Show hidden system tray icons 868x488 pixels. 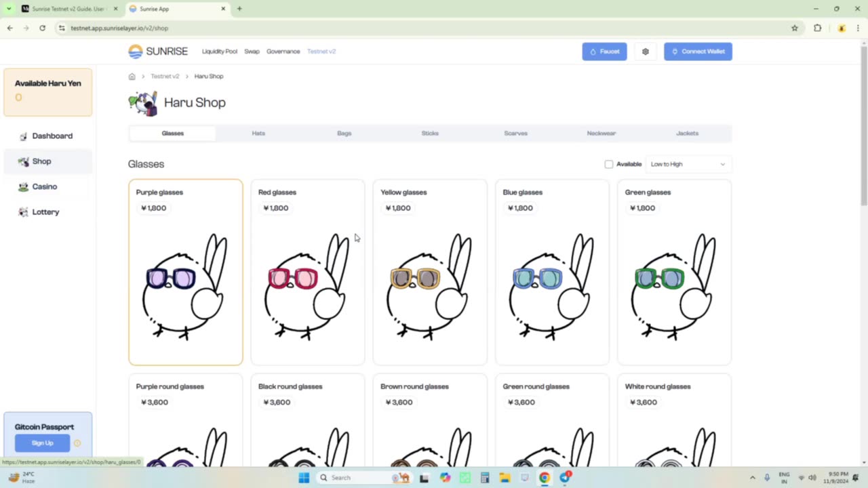[x=752, y=478]
